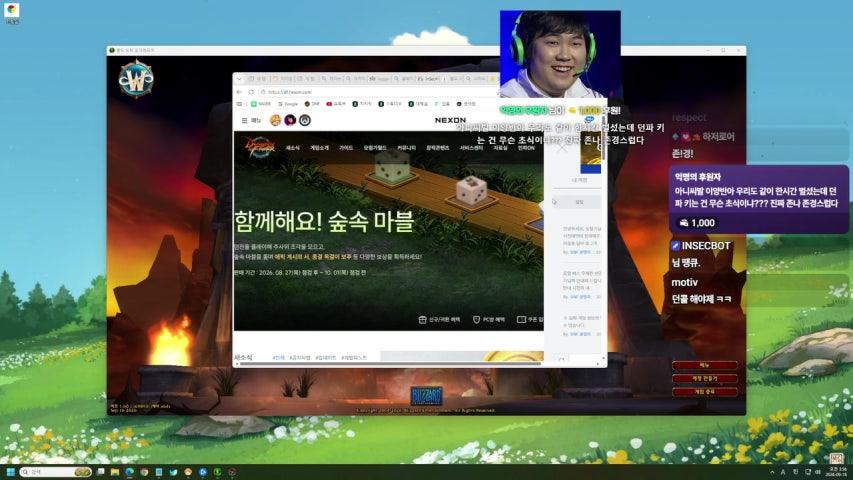Image resolution: width=853 pixels, height=480 pixels.
Task: Click the red 게임 종료 button
Action: [704, 391]
